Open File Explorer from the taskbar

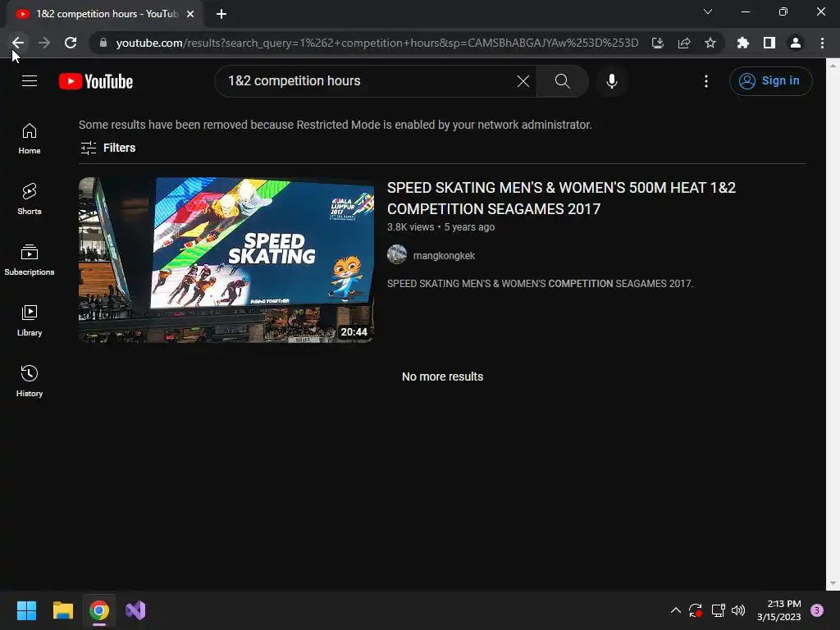click(x=62, y=610)
